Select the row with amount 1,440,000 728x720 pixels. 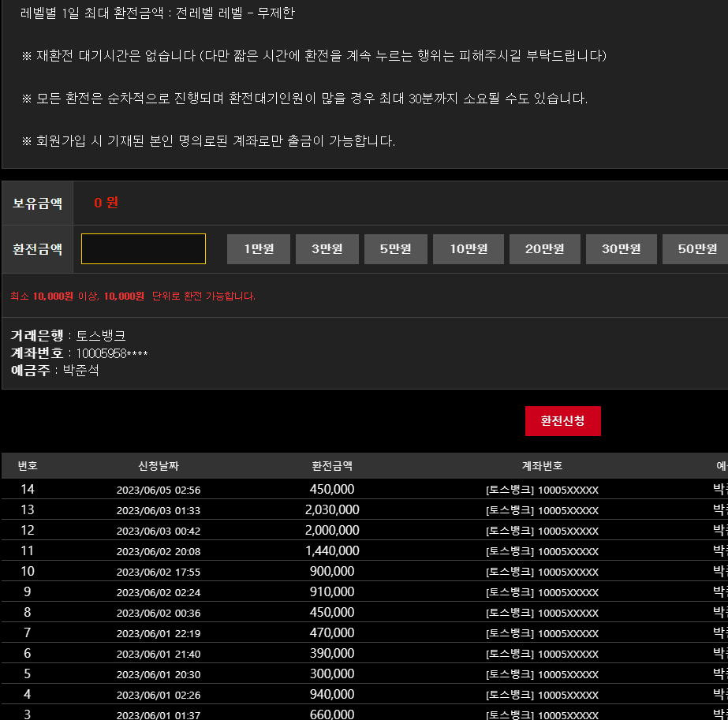click(332, 551)
